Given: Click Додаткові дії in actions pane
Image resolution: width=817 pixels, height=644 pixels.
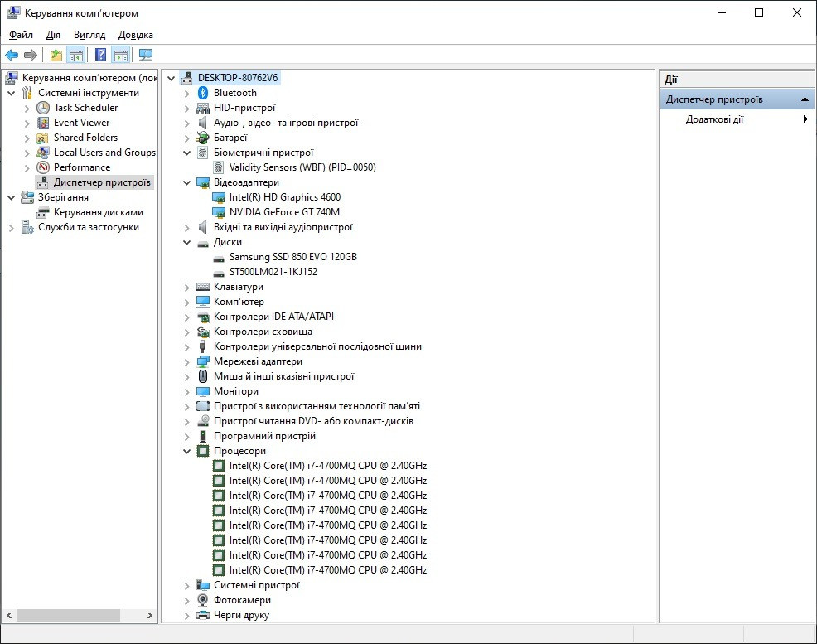Looking at the screenshot, I should [714, 119].
